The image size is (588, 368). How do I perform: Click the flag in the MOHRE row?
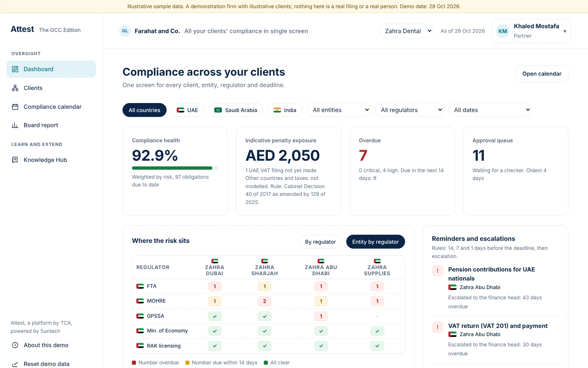[140, 301]
